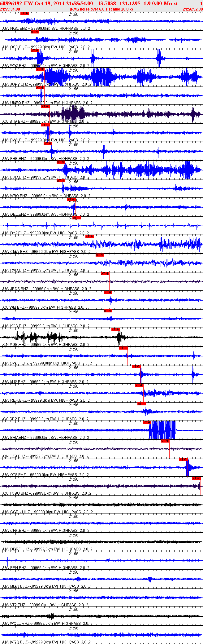The image size is (203, 644).
Task: Click the UW CMW EHZ station label
Action: pyautogui.click(x=15, y=252)
